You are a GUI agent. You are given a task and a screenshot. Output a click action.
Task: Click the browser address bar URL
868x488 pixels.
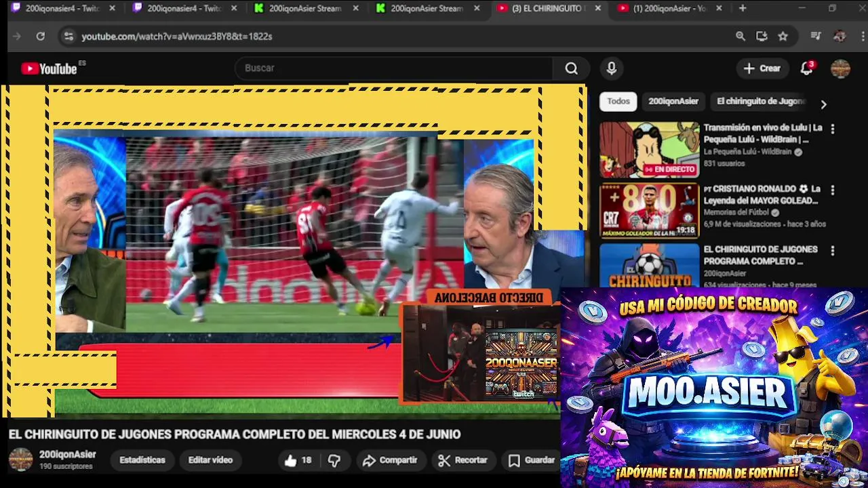click(x=176, y=37)
